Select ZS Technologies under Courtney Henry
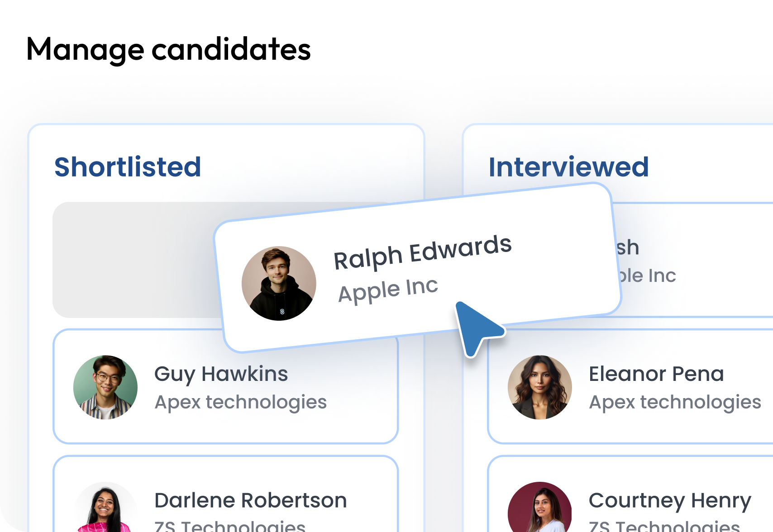This screenshot has height=532, width=773. pos(664,526)
